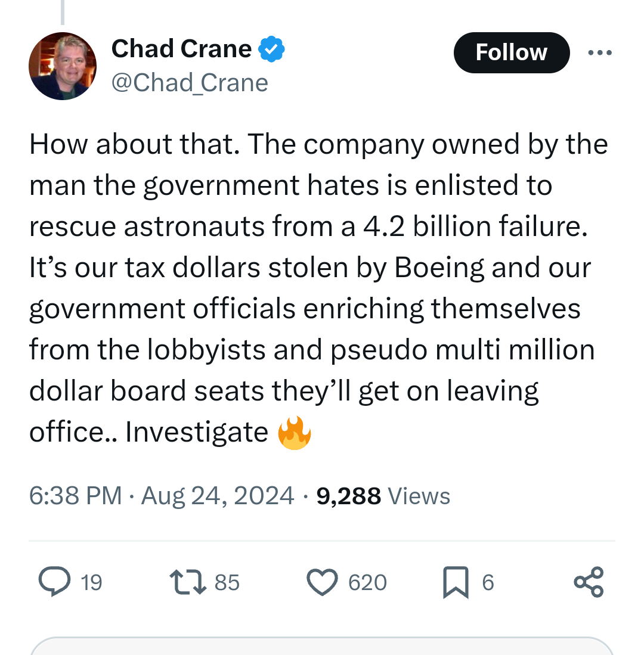Tap the share icon below the tweet
Image resolution: width=644 pixels, height=655 pixels.
[x=589, y=582]
